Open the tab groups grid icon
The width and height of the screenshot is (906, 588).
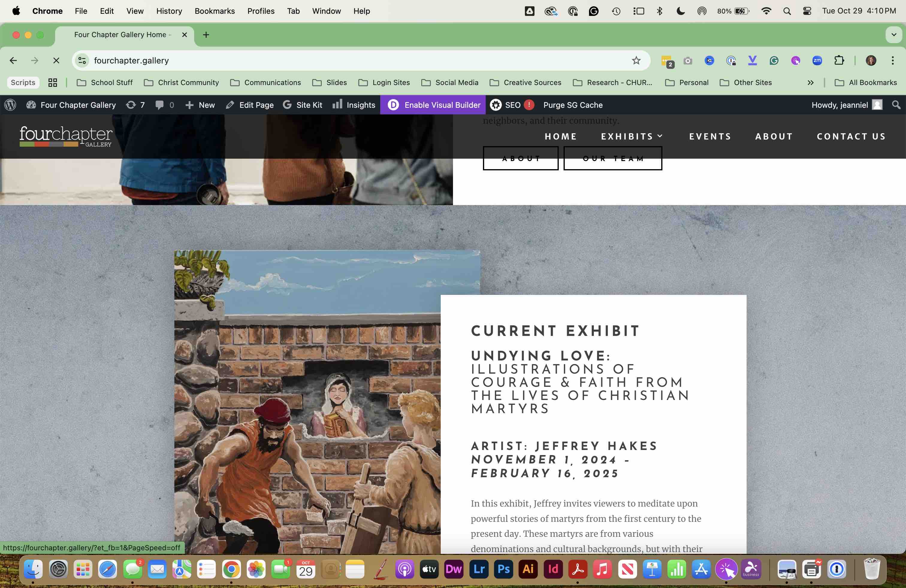(x=52, y=83)
